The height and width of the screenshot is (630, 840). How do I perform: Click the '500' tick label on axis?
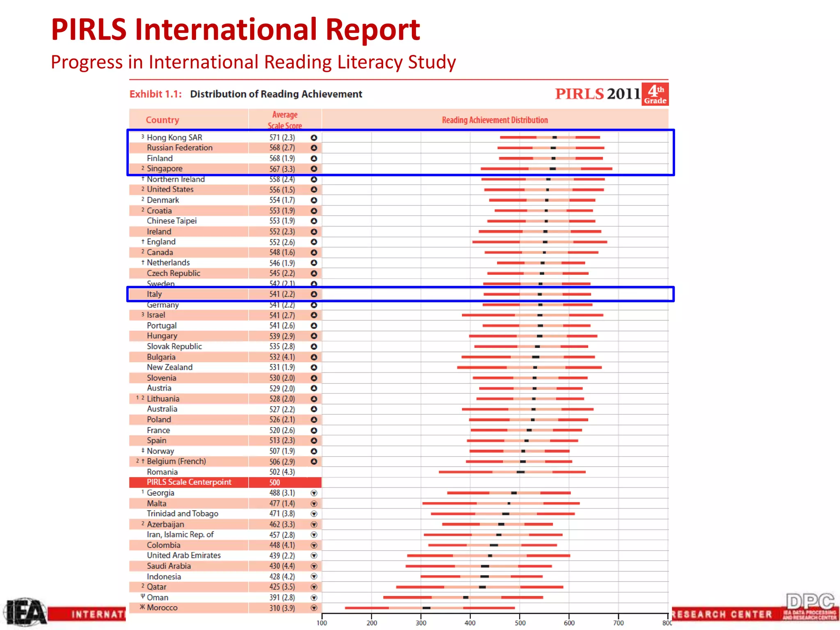click(x=520, y=623)
